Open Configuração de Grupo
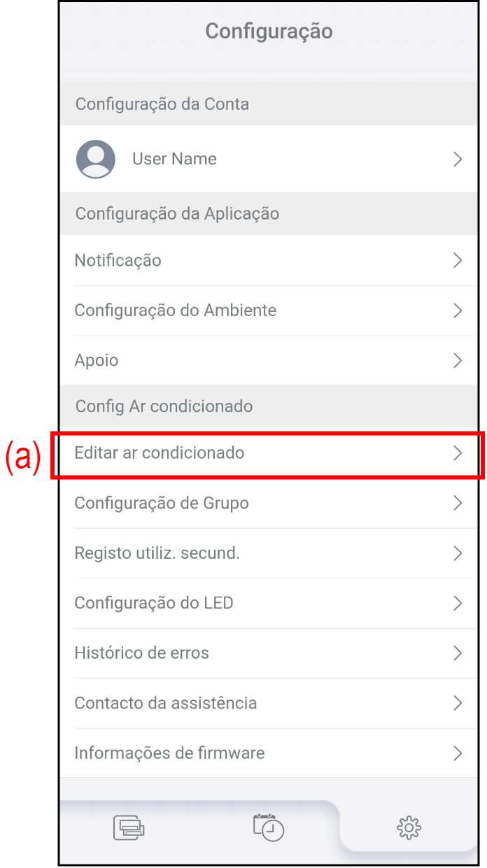Screen dimensions: 487x868 (x=162, y=504)
